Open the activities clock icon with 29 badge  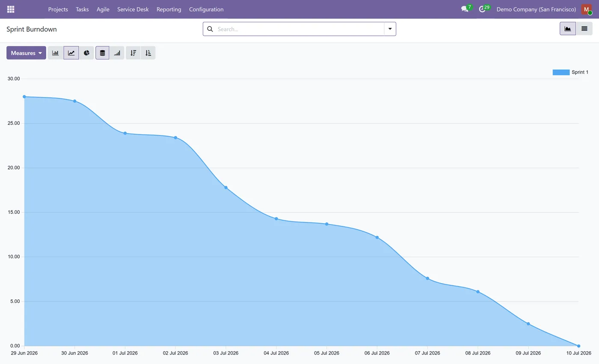pyautogui.click(x=483, y=9)
